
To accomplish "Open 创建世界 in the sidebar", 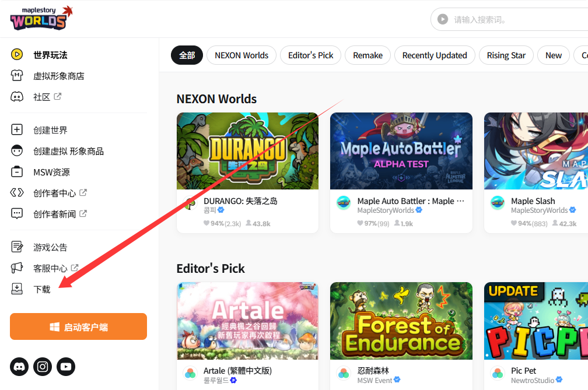I will [50, 130].
